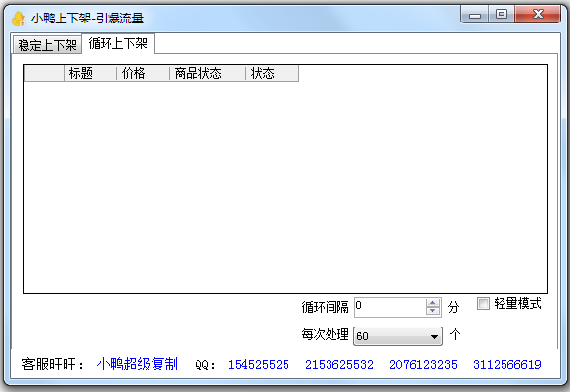Click the 标题 column header
This screenshot has height=392, width=570.
click(91, 73)
